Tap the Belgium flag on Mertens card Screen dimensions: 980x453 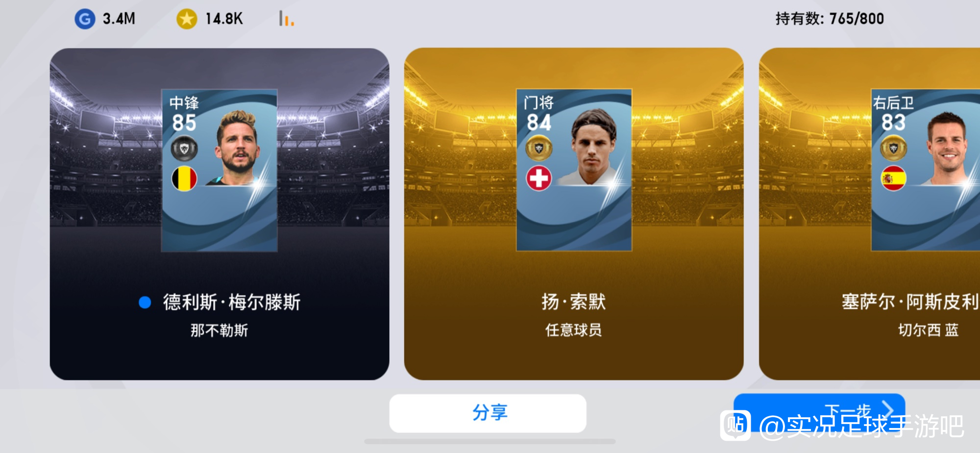click(184, 178)
